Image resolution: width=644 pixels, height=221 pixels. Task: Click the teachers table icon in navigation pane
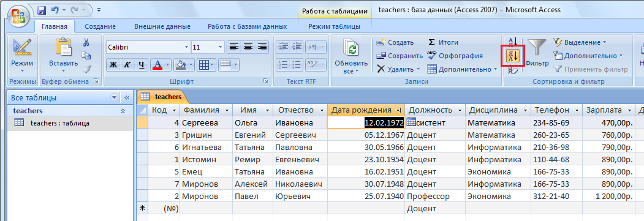pos(19,122)
